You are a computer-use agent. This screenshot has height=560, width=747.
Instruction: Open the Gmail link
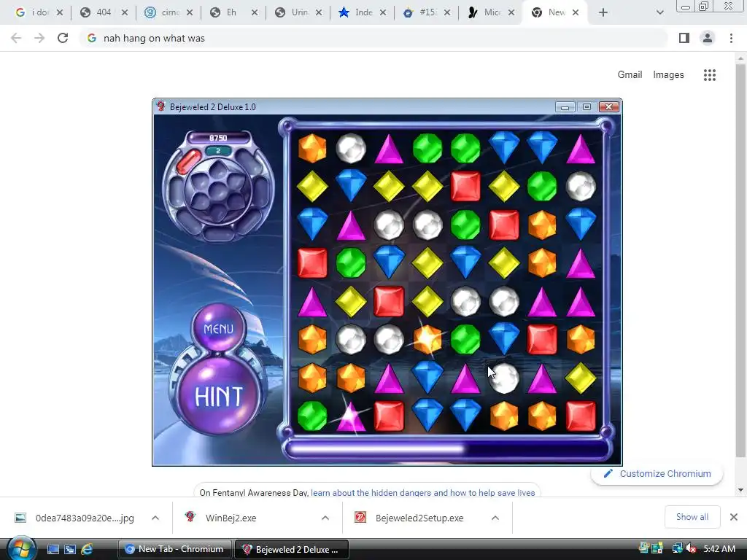click(x=630, y=75)
